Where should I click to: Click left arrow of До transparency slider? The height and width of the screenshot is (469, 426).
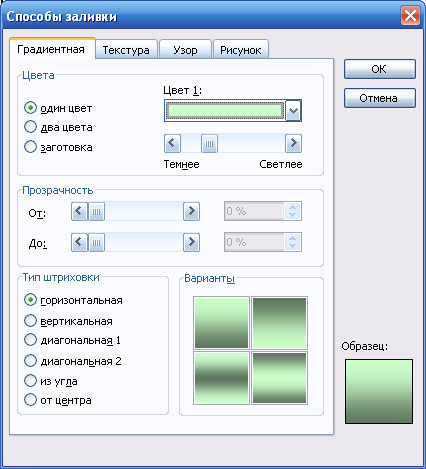[79, 242]
